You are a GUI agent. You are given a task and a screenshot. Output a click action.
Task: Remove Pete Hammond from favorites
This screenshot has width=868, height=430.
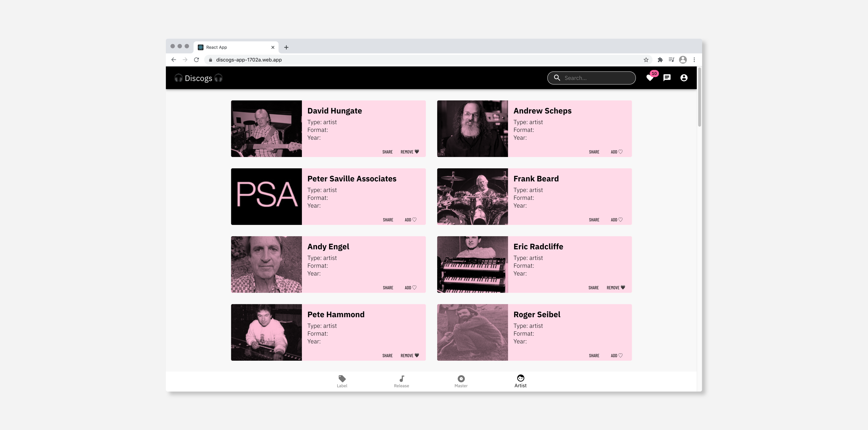click(x=410, y=356)
